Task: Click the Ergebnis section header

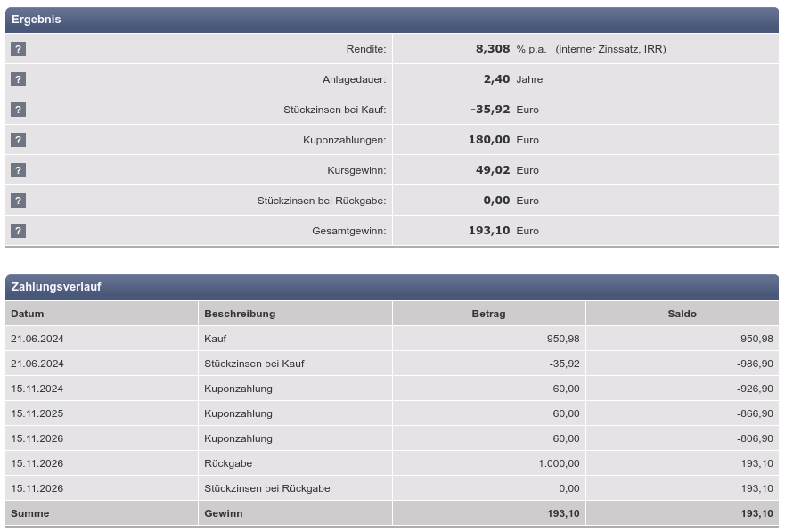Action: click(37, 20)
